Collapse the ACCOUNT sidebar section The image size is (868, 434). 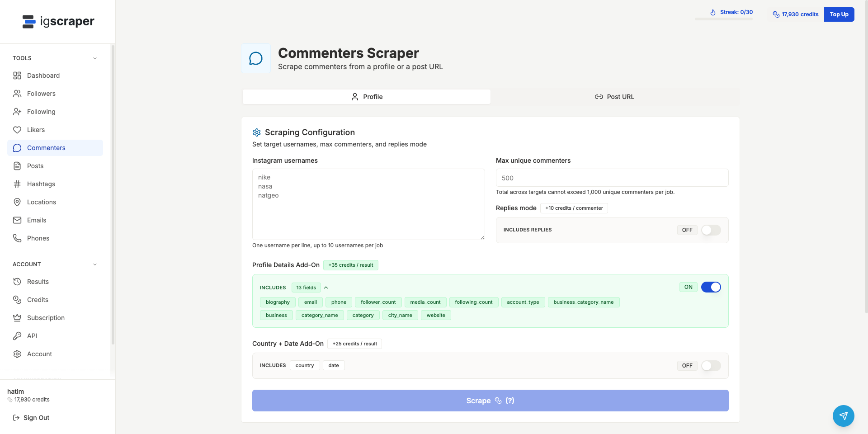click(95, 264)
